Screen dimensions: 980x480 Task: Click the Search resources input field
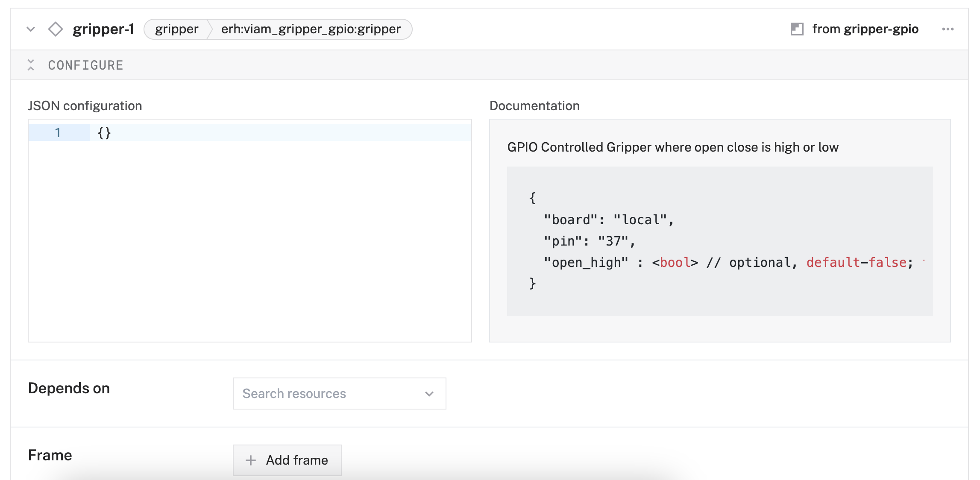tap(340, 393)
